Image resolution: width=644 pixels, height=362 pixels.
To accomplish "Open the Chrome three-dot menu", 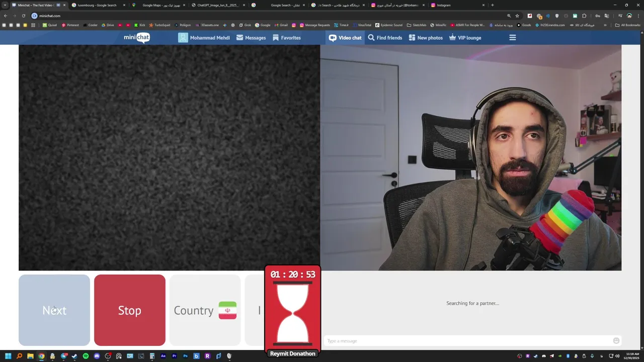I will 638,16.
